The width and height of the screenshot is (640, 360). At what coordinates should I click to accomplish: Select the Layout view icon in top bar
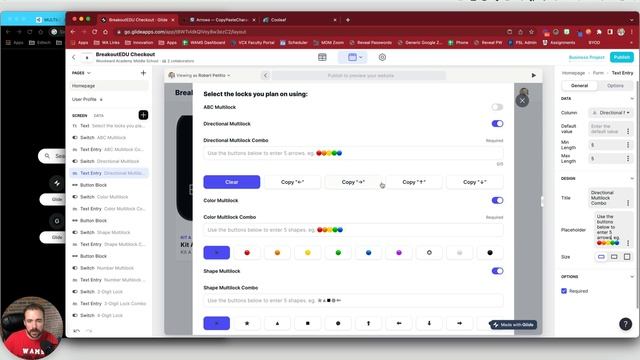pyautogui.click(x=353, y=57)
